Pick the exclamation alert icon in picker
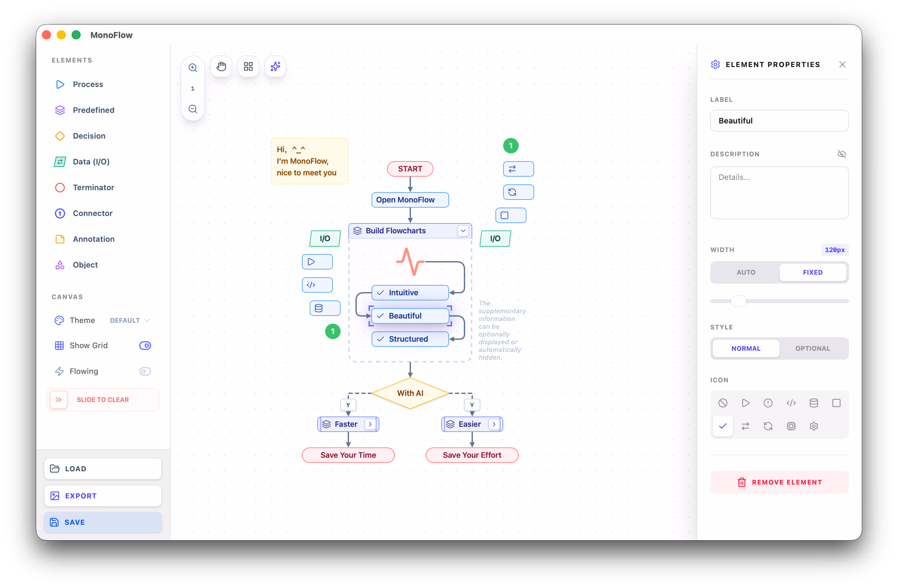The image size is (898, 588). point(768,403)
